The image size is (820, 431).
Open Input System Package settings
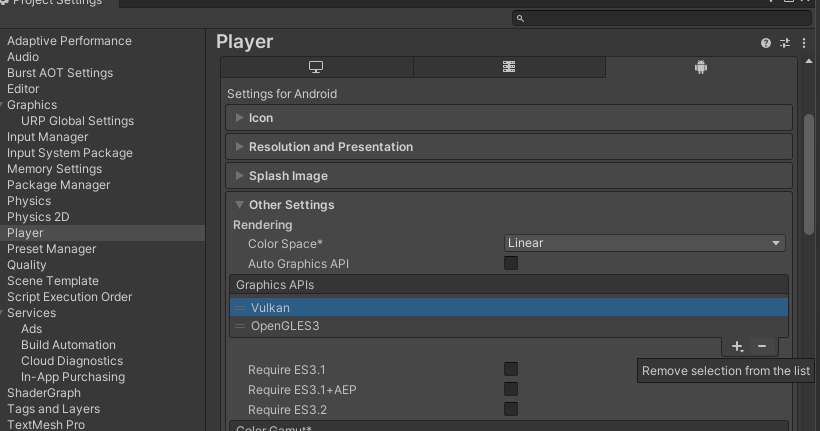(x=70, y=153)
